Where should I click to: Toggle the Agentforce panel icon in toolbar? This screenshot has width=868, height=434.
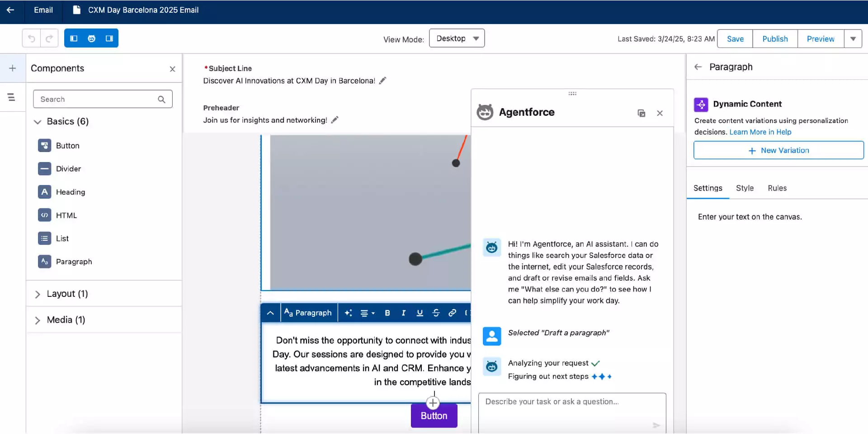pos(91,38)
